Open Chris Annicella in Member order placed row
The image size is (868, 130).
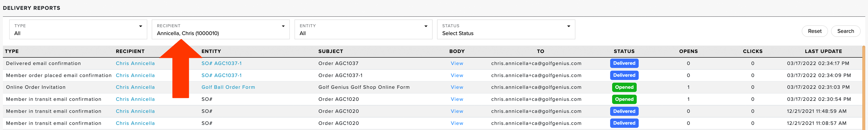click(135, 75)
